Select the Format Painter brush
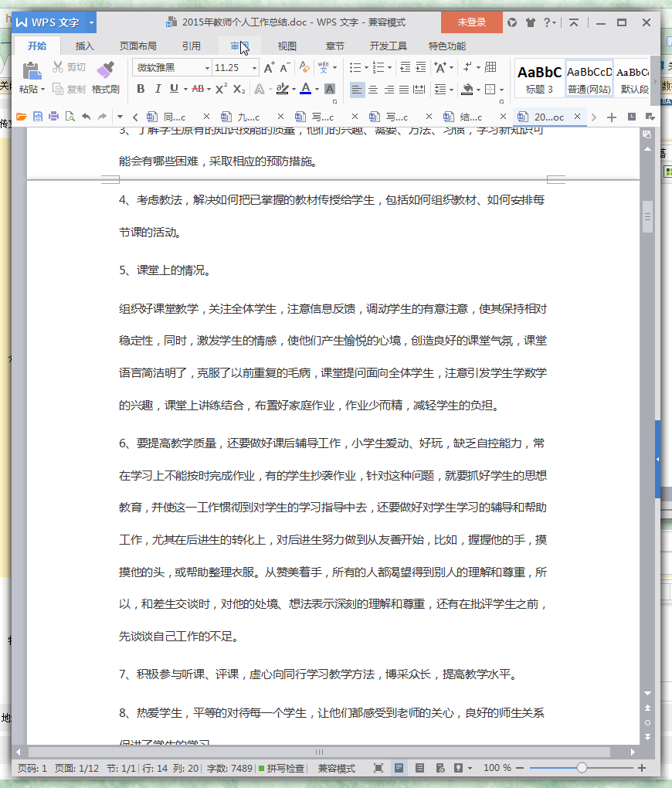The height and width of the screenshot is (788, 672). point(106,70)
